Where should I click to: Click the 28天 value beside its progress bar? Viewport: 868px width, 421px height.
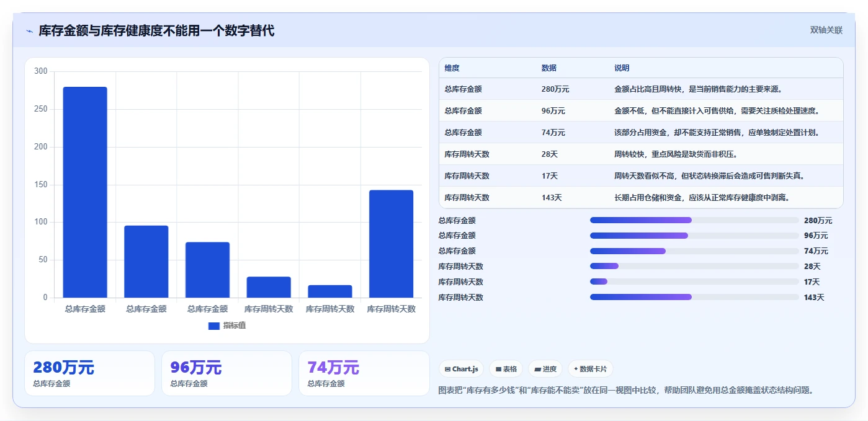click(x=812, y=267)
